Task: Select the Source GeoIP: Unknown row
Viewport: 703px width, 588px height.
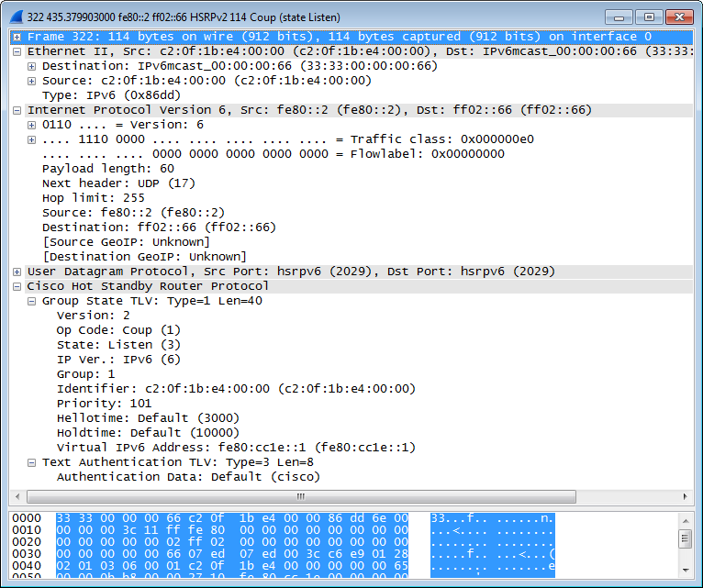Action: [126, 242]
